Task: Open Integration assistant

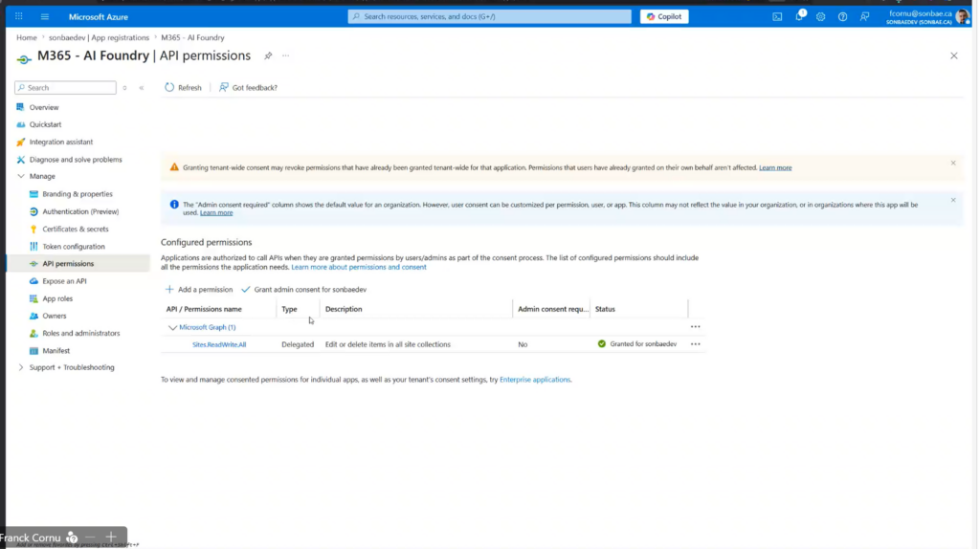Action: click(x=60, y=142)
